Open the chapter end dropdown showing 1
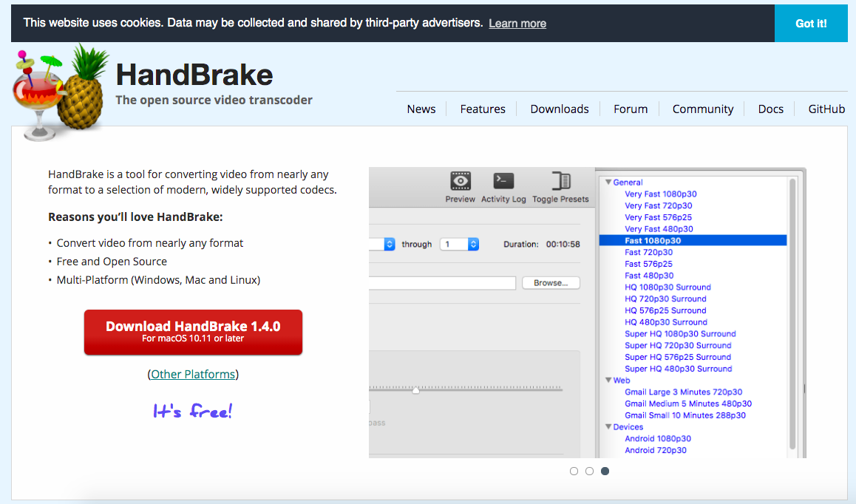Image resolution: width=856 pixels, height=504 pixels. click(x=460, y=244)
